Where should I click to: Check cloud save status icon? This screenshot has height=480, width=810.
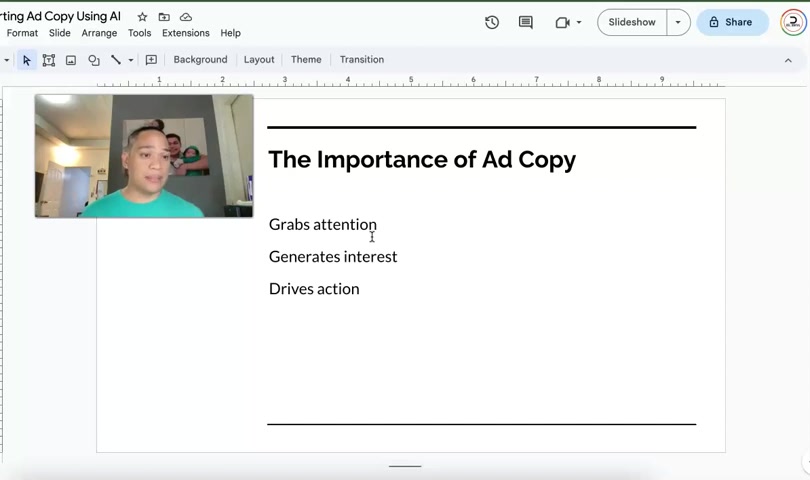[x=186, y=17]
